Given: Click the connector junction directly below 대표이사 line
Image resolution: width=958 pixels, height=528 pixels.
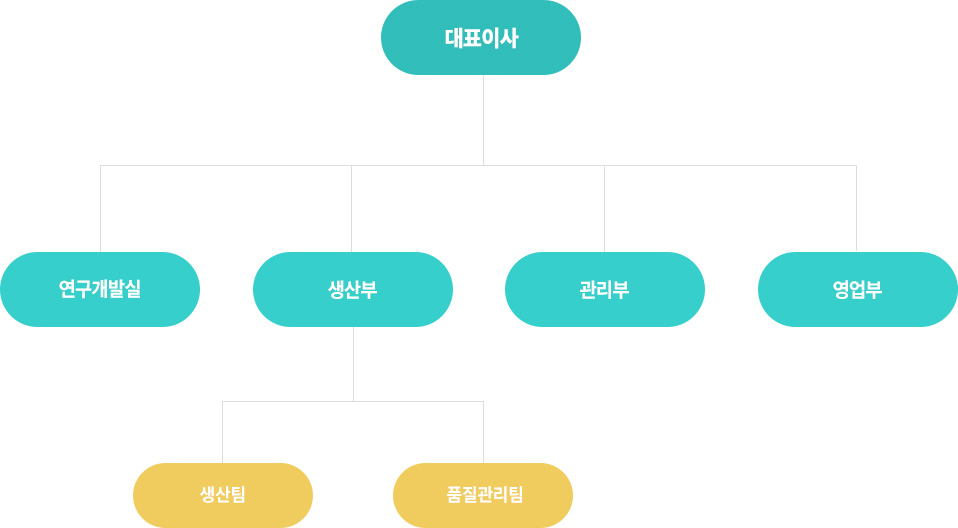Looking at the screenshot, I should pyautogui.click(x=483, y=165).
